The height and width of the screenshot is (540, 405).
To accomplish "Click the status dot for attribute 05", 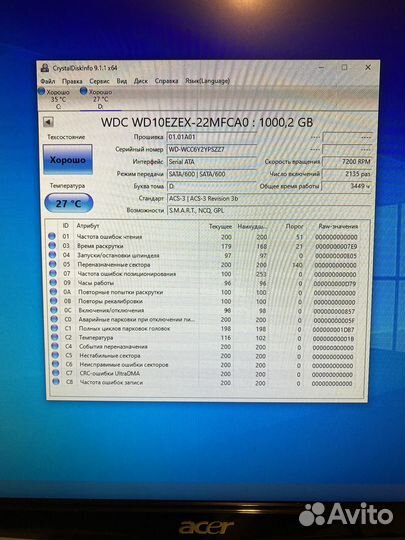I will pyautogui.click(x=53, y=264).
